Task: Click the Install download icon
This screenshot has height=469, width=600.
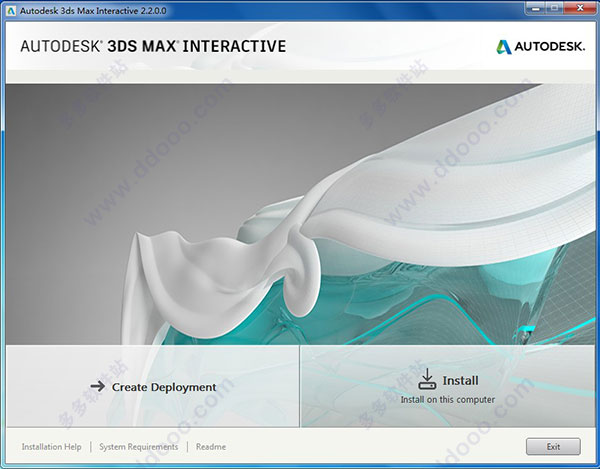Action: tap(427, 379)
